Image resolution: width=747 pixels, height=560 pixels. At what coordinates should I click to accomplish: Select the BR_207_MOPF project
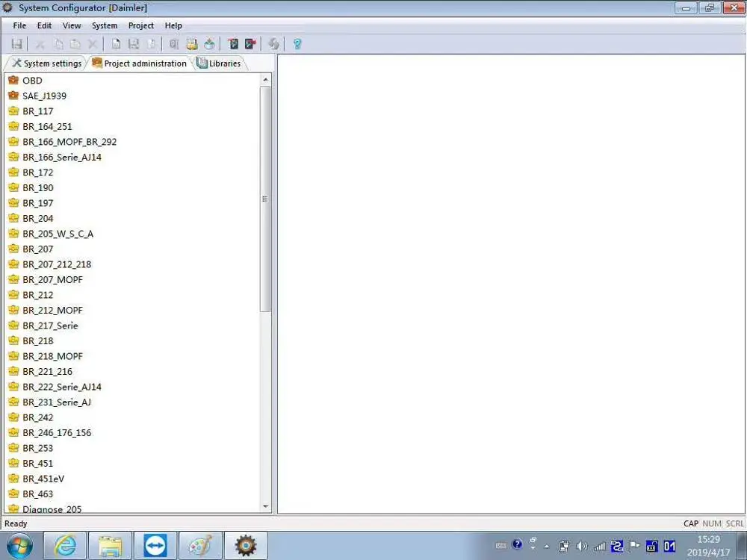53,279
